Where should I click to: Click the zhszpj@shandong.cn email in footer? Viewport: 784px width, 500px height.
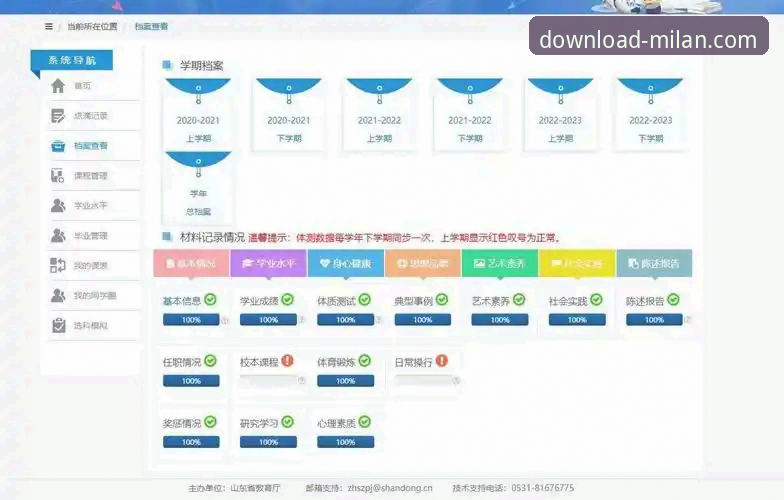coord(390,488)
